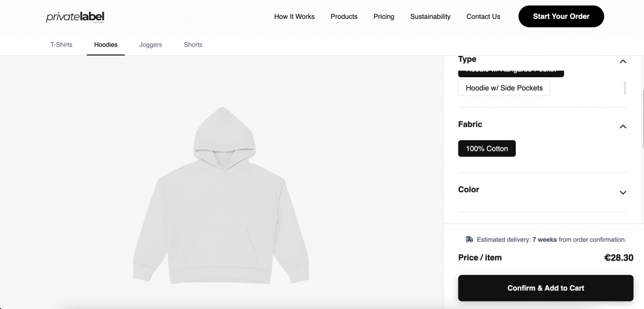
Task: Open the Joggers tab
Action: [x=151, y=45]
